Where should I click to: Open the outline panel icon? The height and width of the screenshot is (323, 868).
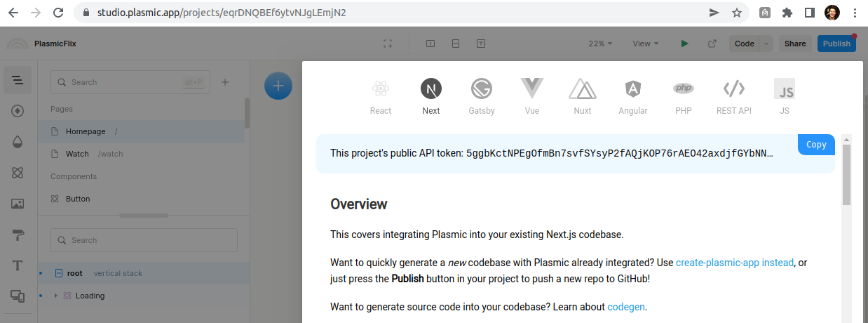tap(18, 81)
